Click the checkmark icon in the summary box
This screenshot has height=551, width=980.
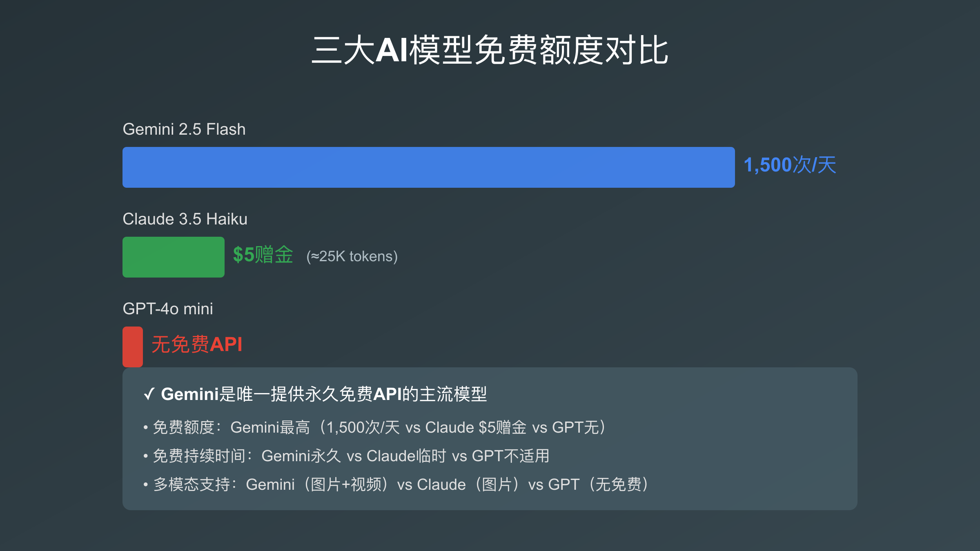[x=149, y=395]
